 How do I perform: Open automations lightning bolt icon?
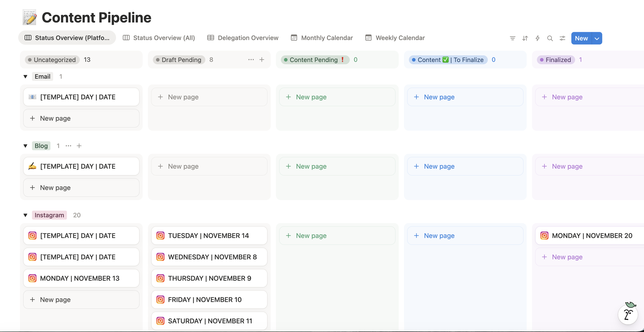tap(537, 38)
